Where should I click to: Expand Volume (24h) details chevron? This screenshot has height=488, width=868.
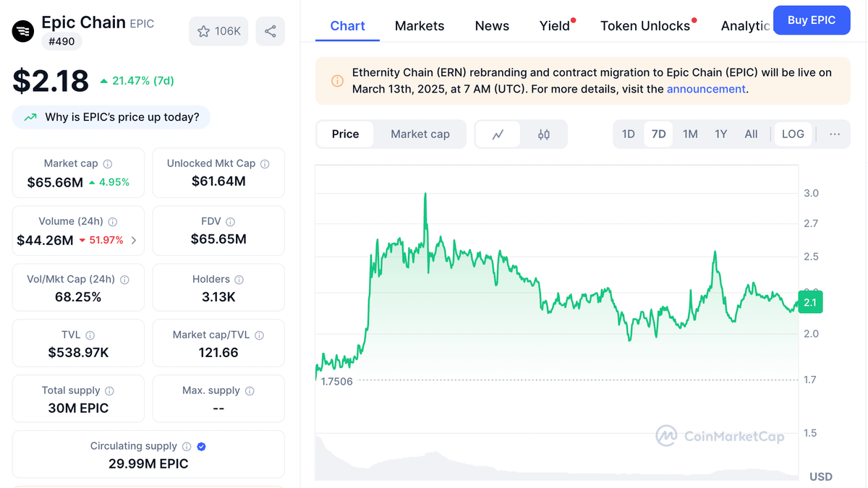(134, 240)
